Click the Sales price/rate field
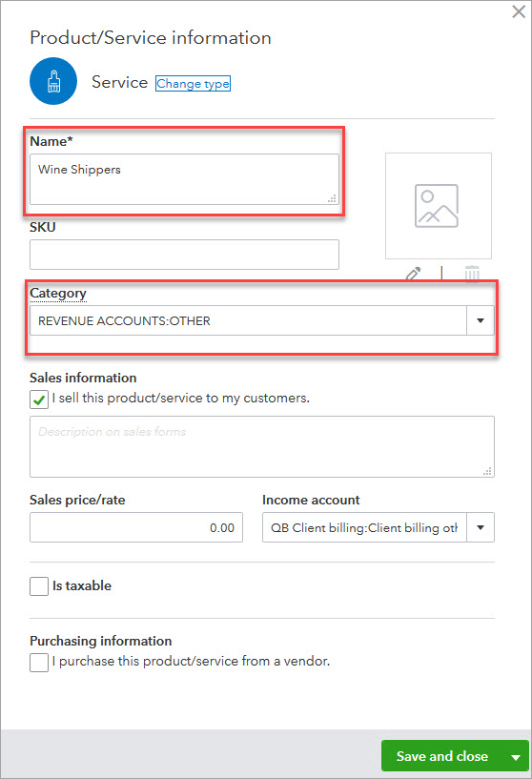Viewport: 532px width, 779px height. coord(136,527)
